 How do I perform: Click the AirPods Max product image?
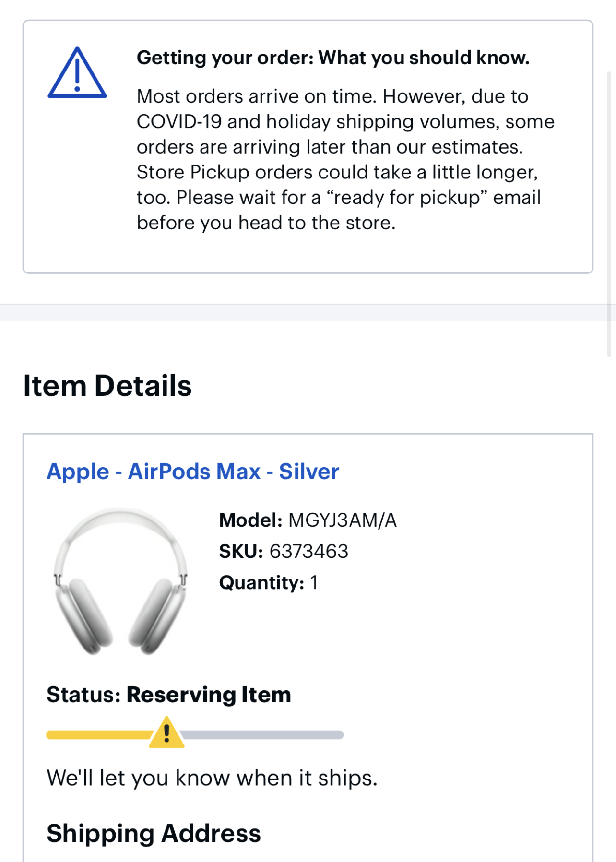pos(120,581)
